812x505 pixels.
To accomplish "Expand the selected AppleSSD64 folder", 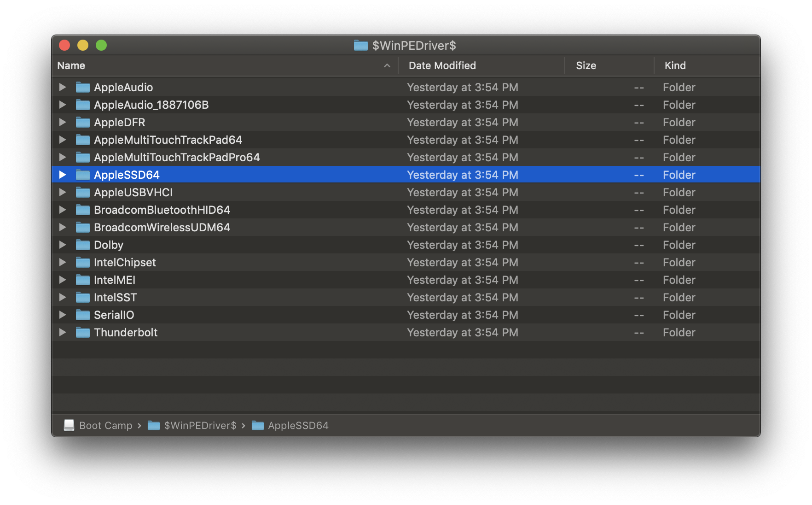I will point(63,175).
